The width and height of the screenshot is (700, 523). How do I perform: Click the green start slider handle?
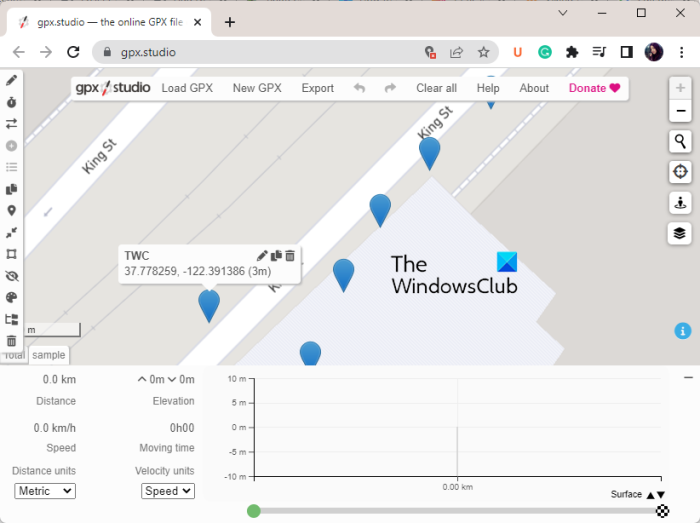(254, 511)
